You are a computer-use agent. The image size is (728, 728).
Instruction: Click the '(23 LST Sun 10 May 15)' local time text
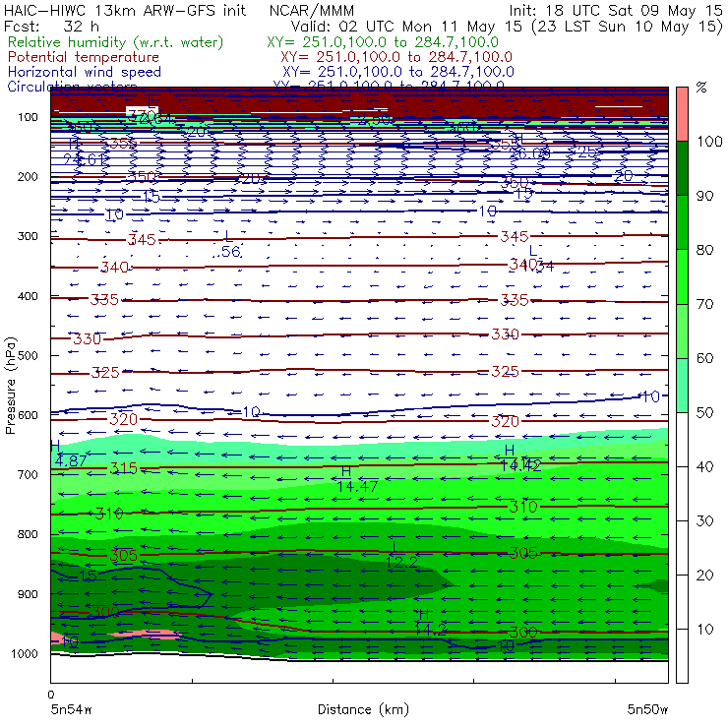coord(627,27)
